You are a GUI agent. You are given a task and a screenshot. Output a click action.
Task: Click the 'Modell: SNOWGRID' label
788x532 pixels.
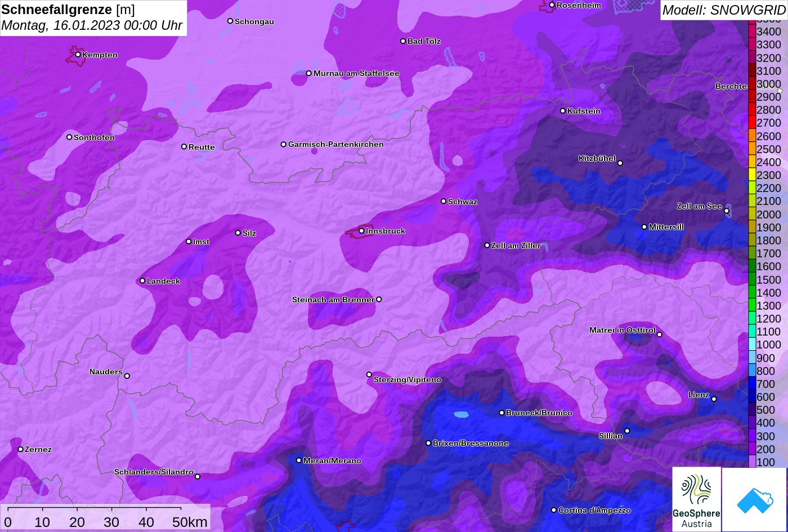[724, 10]
